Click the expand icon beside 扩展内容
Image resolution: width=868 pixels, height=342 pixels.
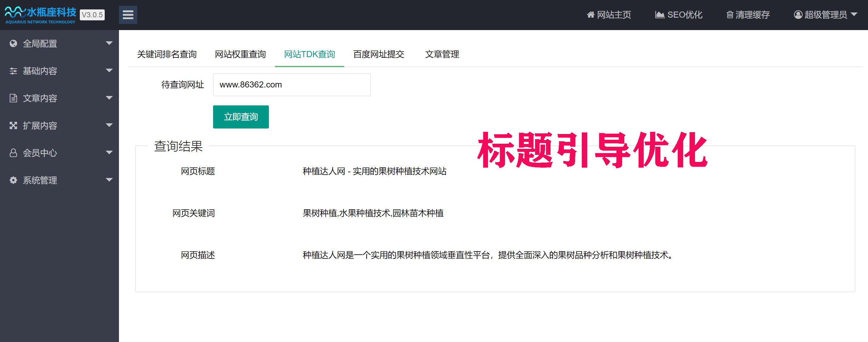[13, 125]
